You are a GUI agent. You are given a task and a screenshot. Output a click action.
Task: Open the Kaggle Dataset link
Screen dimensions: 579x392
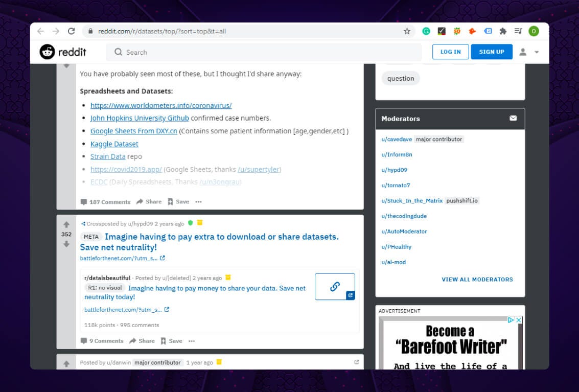click(114, 144)
